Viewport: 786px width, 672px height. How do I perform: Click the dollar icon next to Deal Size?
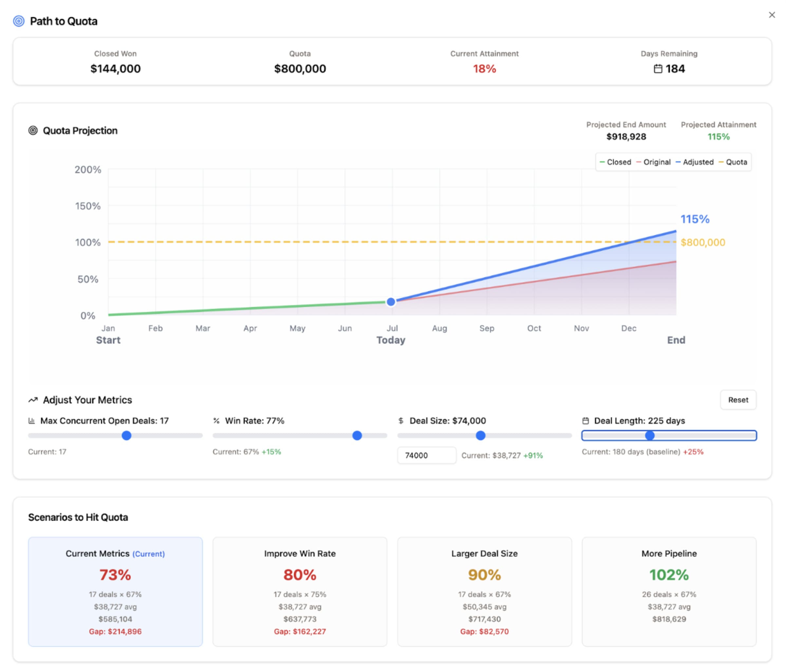[401, 421]
